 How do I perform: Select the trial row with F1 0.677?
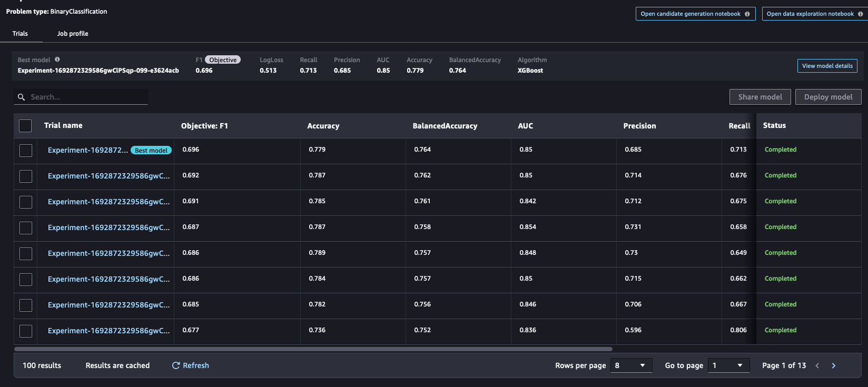pos(26,331)
